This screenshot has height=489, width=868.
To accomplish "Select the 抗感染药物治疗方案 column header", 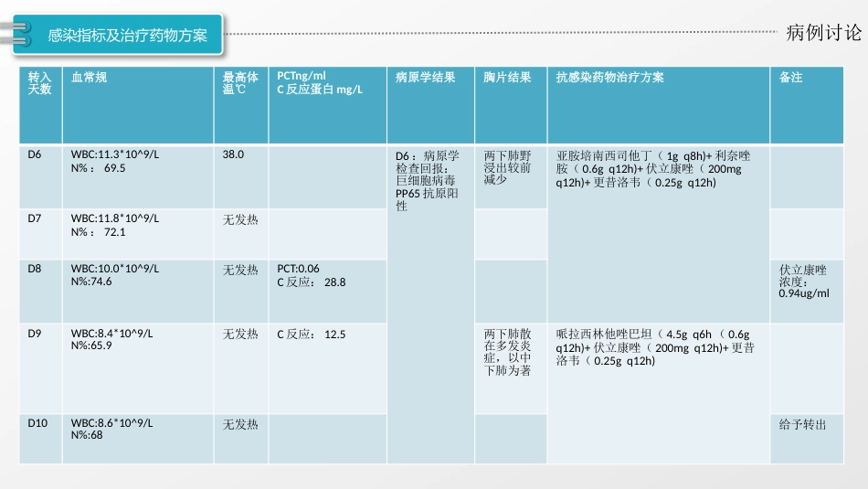I will pyautogui.click(x=658, y=105).
